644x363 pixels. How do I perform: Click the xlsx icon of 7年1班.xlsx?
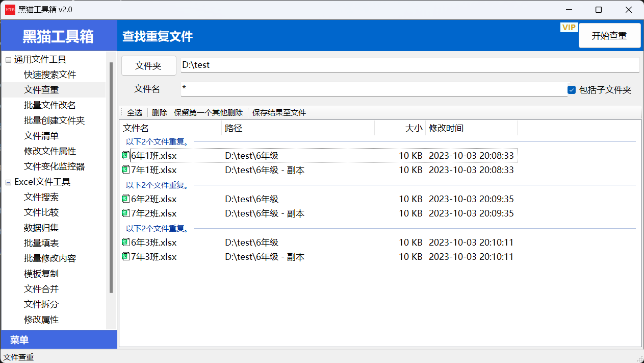(125, 170)
